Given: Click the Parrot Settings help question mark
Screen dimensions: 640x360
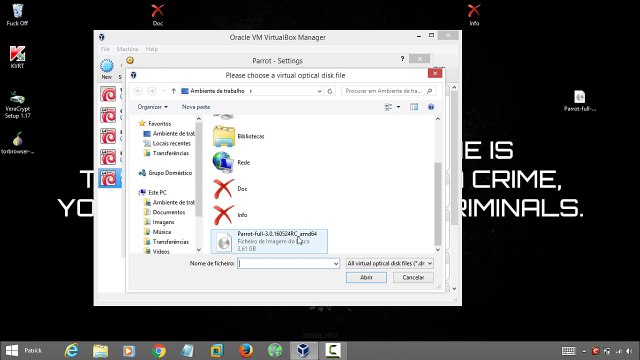Looking at the screenshot, I should (x=402, y=59).
